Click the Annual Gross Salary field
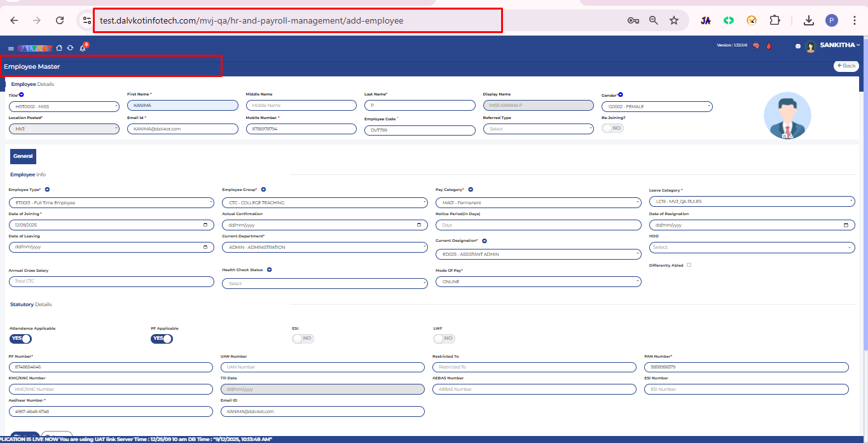This screenshot has height=443, width=868. (111, 281)
